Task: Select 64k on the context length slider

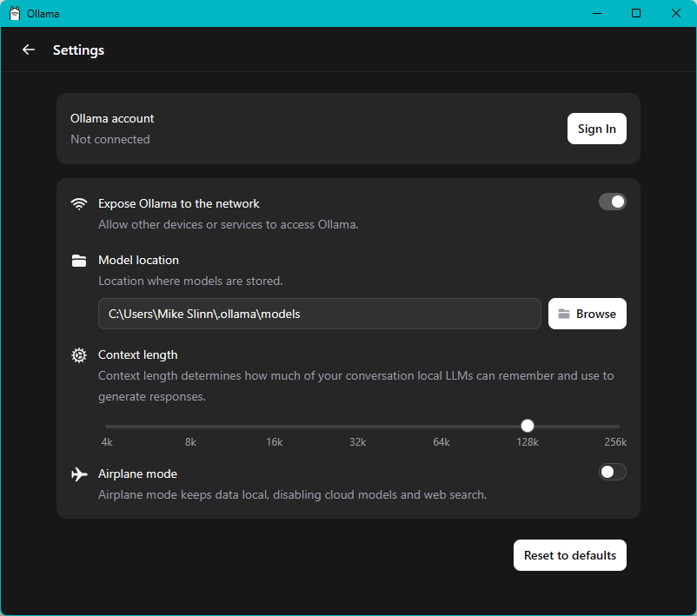Action: (442, 426)
